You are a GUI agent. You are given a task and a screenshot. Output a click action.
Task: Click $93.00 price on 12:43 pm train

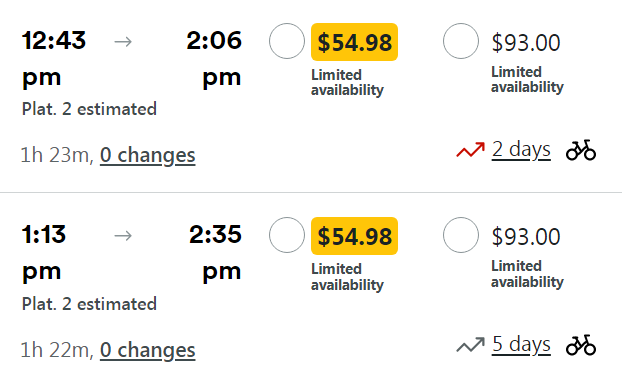point(526,42)
